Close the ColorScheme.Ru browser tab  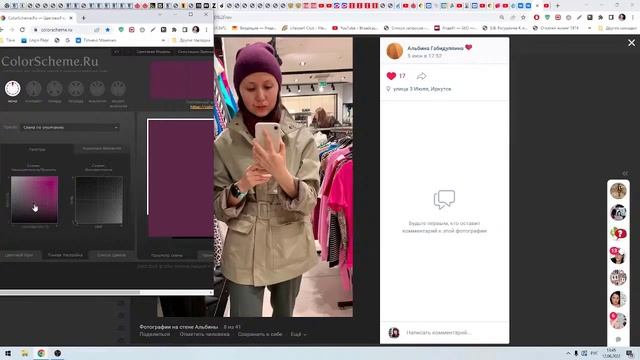(x=71, y=18)
